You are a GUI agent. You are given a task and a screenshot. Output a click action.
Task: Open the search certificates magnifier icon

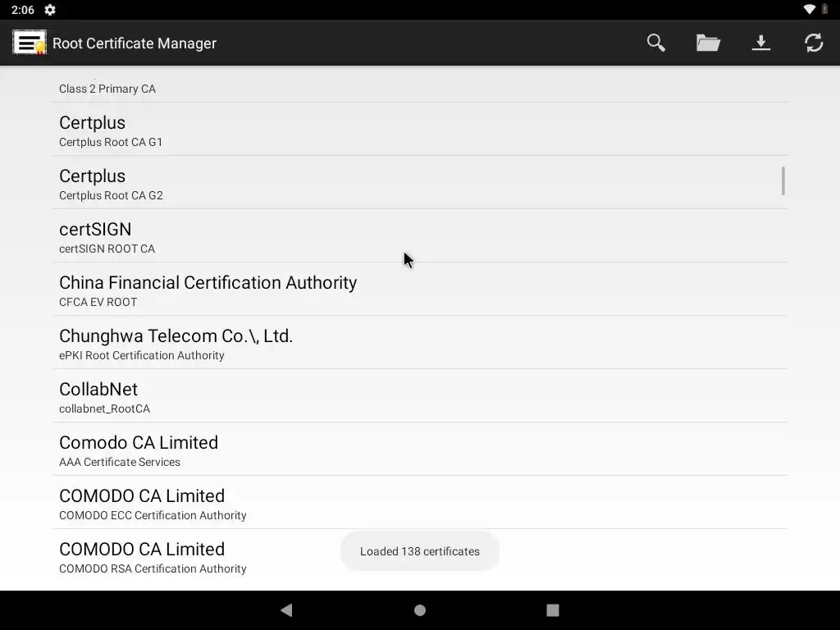655,43
